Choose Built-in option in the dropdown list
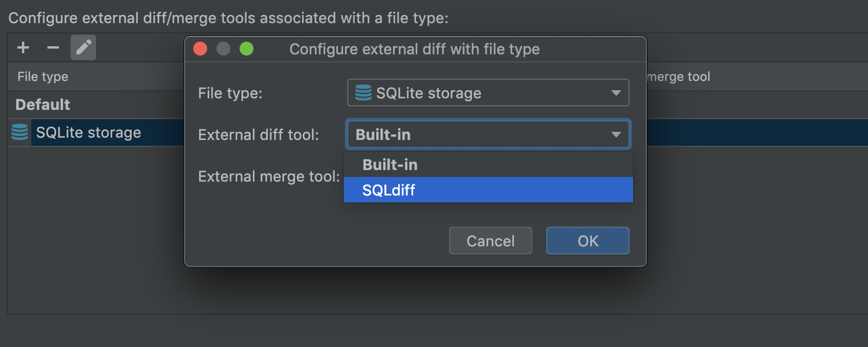 (x=487, y=165)
